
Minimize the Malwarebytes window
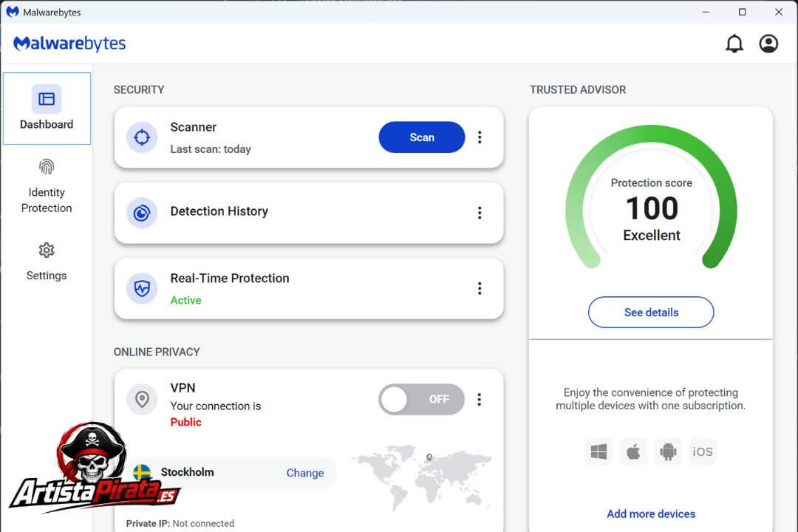tap(706, 12)
